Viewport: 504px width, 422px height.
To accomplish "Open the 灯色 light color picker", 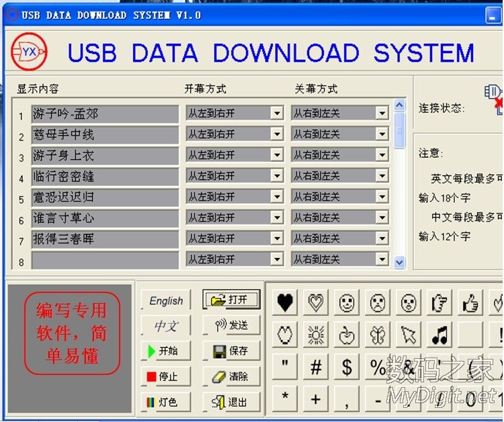I will click(165, 402).
